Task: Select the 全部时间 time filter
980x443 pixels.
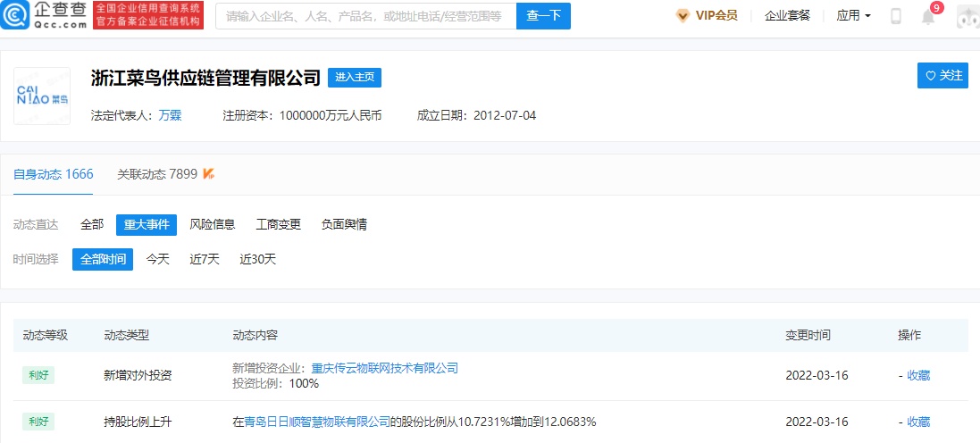Action: point(103,259)
